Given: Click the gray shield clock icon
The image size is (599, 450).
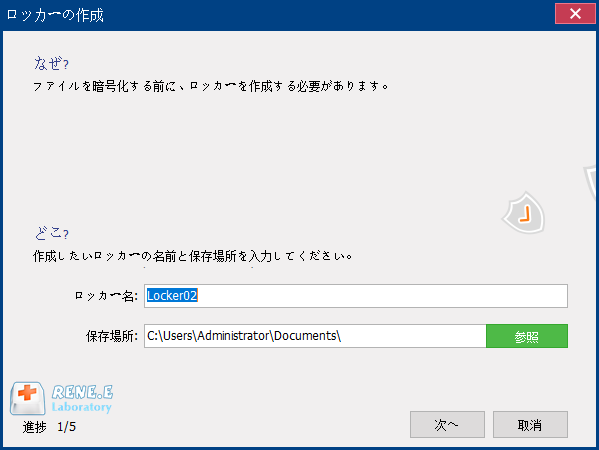Looking at the screenshot, I should (524, 213).
